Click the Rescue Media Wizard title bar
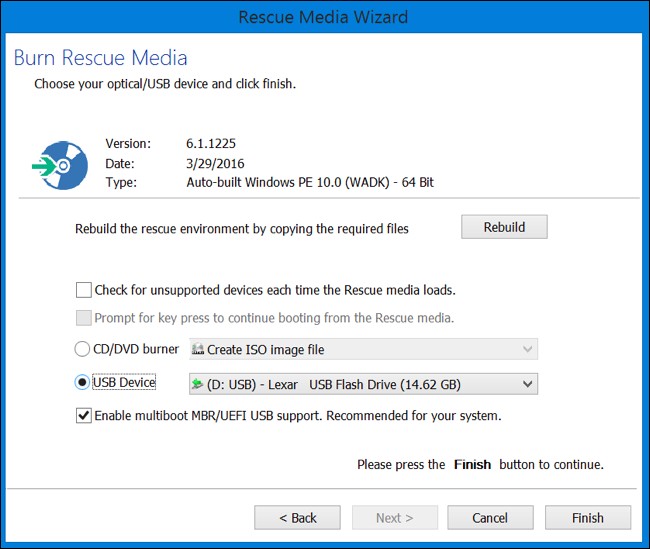The height and width of the screenshot is (549, 650). click(323, 17)
